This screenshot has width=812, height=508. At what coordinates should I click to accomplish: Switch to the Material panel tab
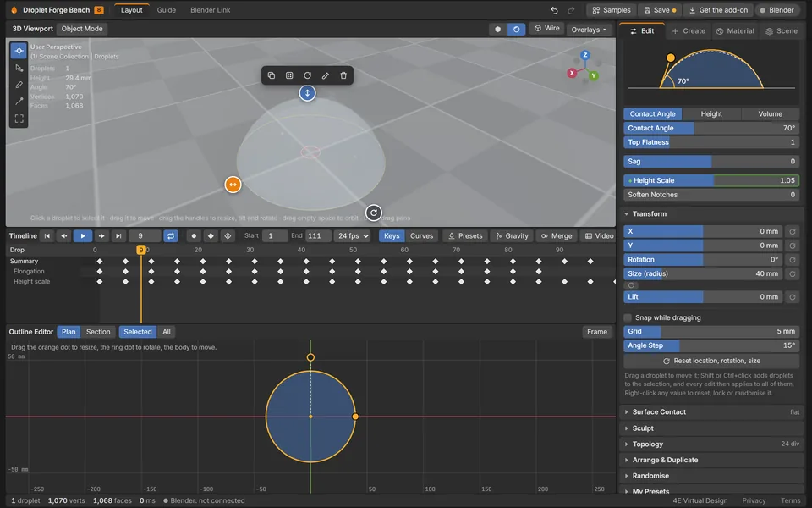(x=735, y=31)
